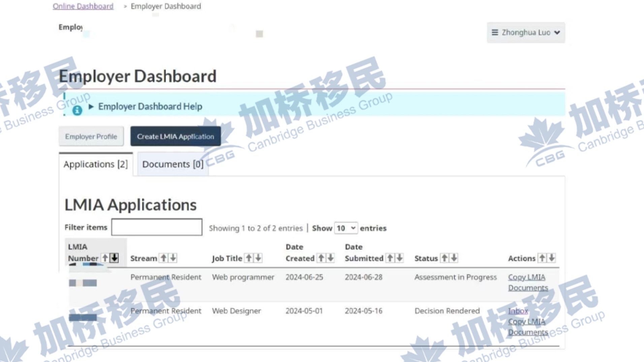Sort Actions column descending

click(x=552, y=258)
